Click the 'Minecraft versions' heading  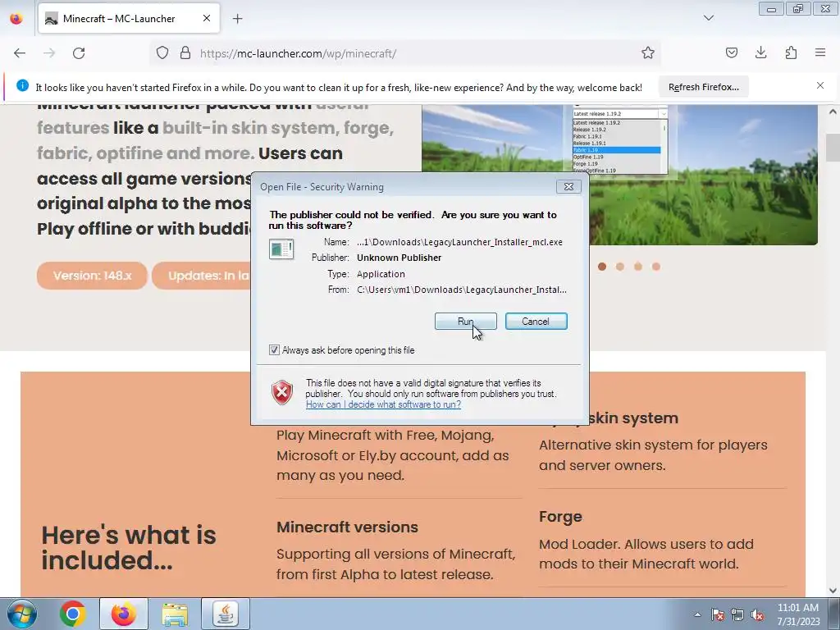(347, 527)
